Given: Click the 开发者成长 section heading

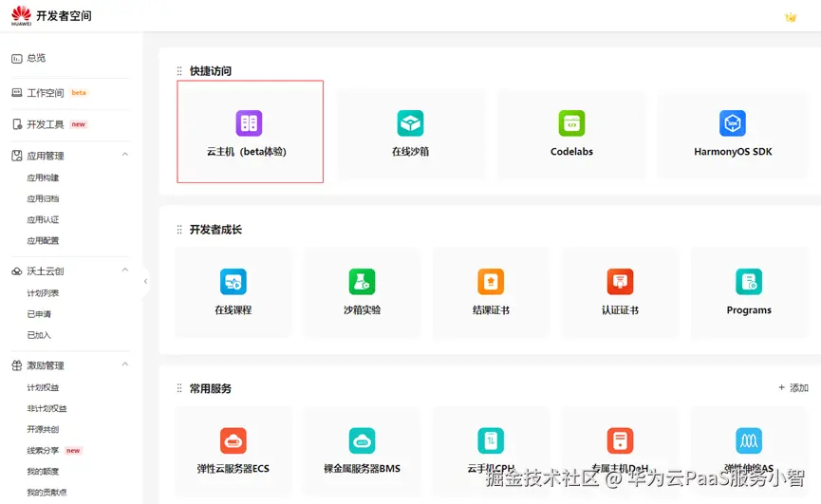Looking at the screenshot, I should (215, 230).
